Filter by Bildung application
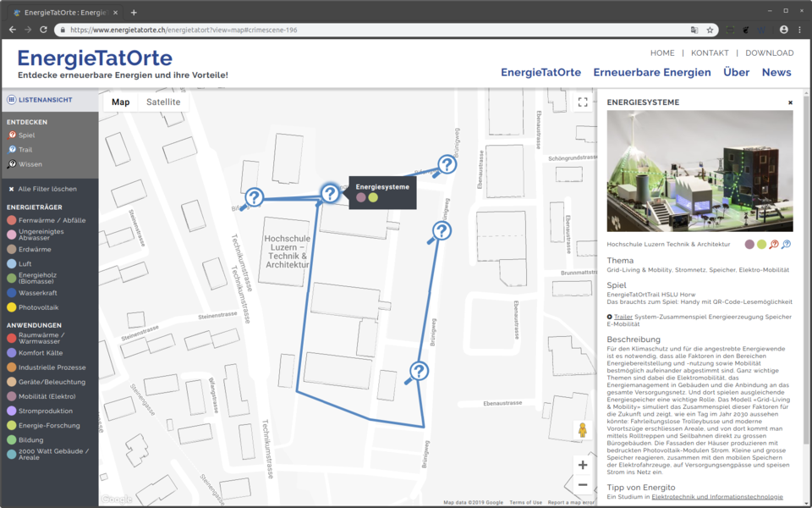The height and width of the screenshot is (508, 812). click(x=25, y=440)
